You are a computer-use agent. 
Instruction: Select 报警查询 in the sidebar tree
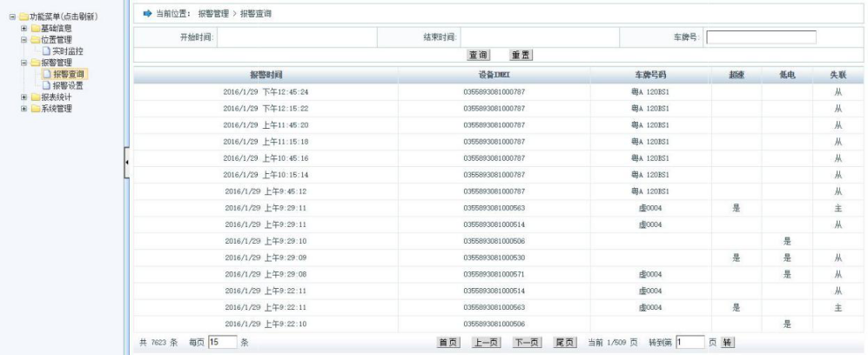click(68, 74)
